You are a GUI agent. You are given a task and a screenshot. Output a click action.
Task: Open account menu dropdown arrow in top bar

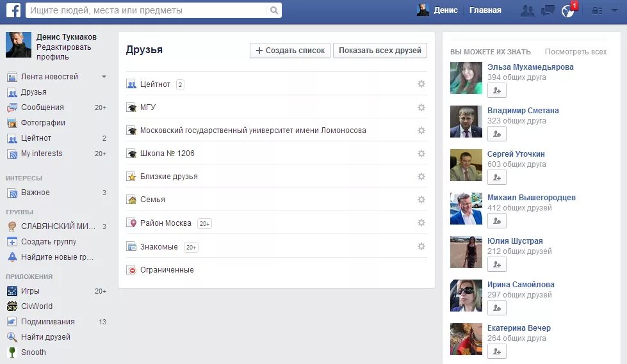pyautogui.click(x=614, y=10)
